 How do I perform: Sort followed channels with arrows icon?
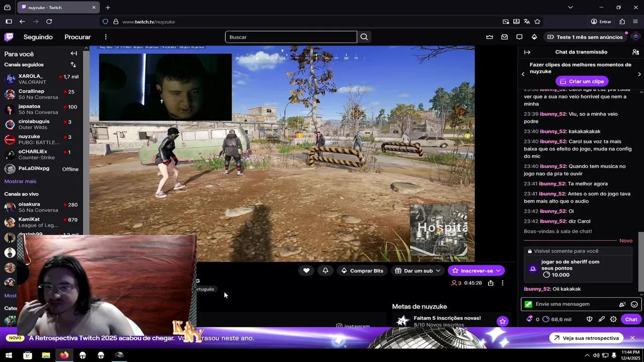pyautogui.click(x=73, y=64)
